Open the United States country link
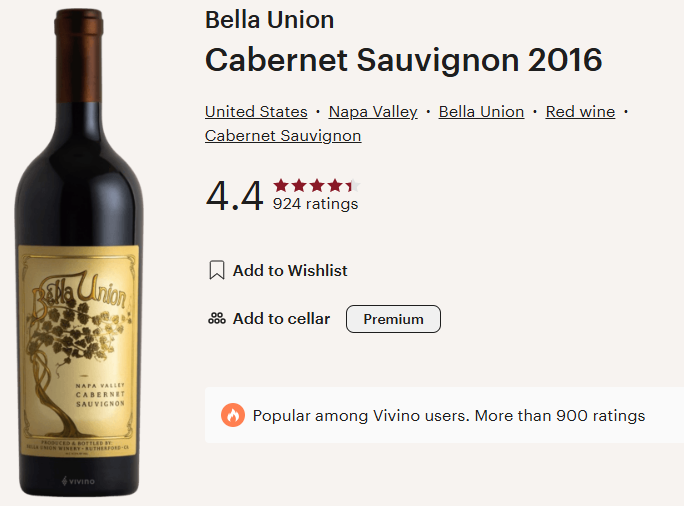The image size is (684, 506). [256, 112]
